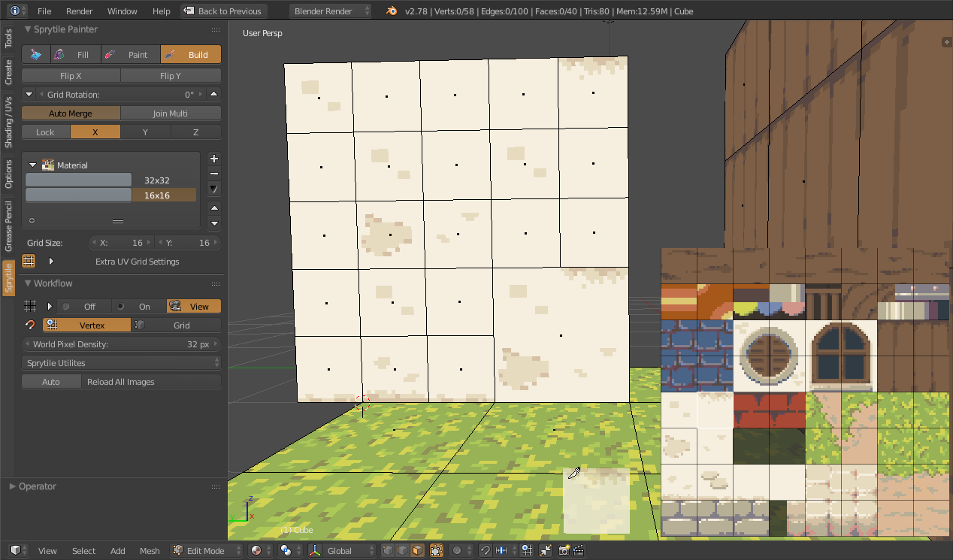Click OpenGL render image camera icon
The image size is (953, 560).
click(x=564, y=550)
